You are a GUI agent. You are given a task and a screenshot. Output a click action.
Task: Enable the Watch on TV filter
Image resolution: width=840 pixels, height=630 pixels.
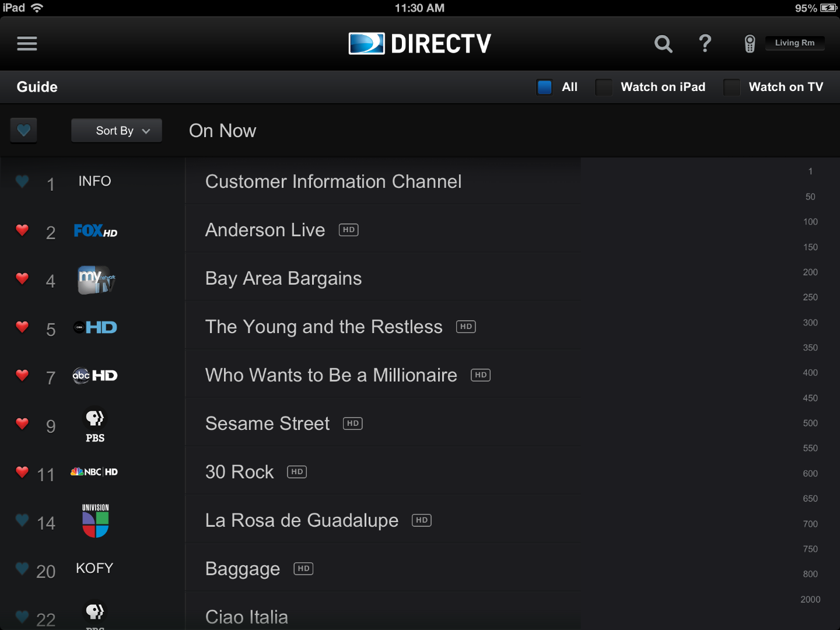[x=731, y=87]
